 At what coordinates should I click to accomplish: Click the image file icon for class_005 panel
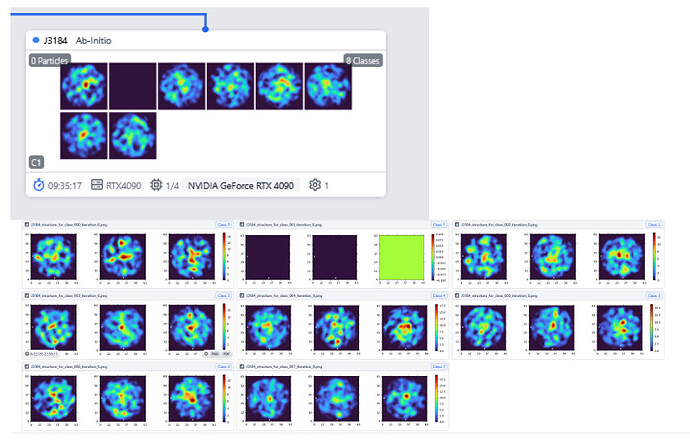click(457, 295)
